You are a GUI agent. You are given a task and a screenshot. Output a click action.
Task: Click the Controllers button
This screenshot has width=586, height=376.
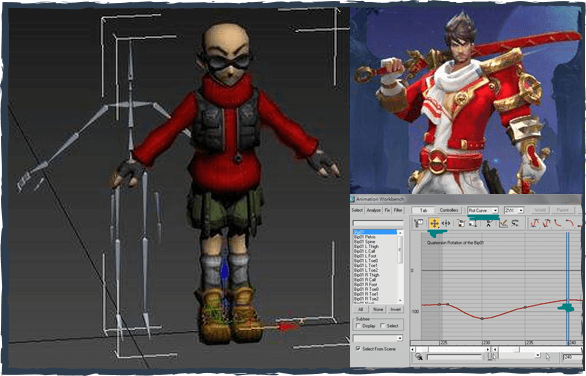pos(449,210)
